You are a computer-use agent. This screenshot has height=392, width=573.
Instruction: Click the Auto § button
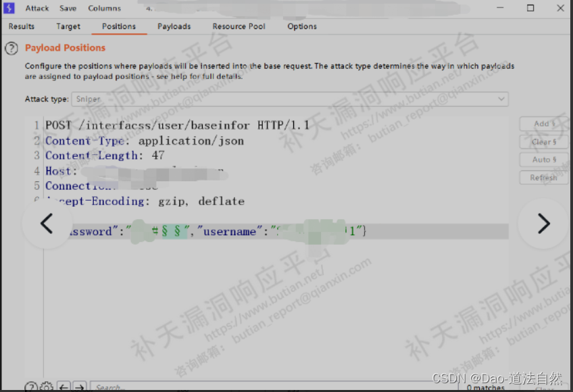click(543, 160)
